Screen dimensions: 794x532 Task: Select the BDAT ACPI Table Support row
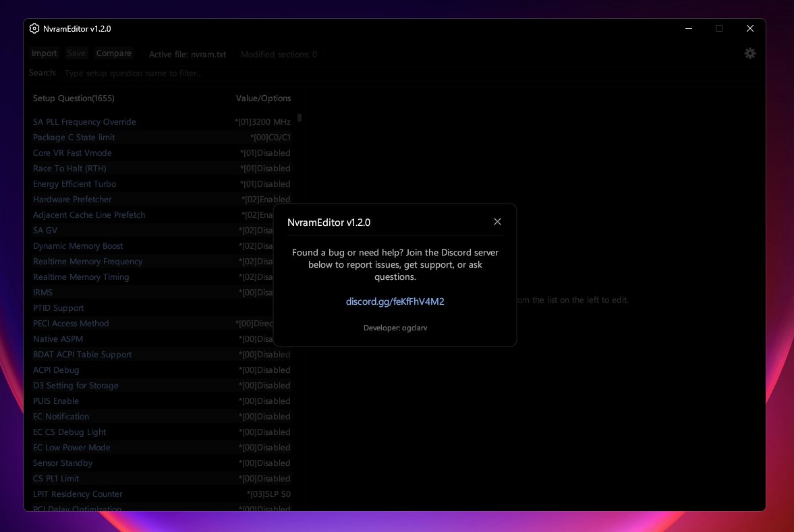click(161, 354)
